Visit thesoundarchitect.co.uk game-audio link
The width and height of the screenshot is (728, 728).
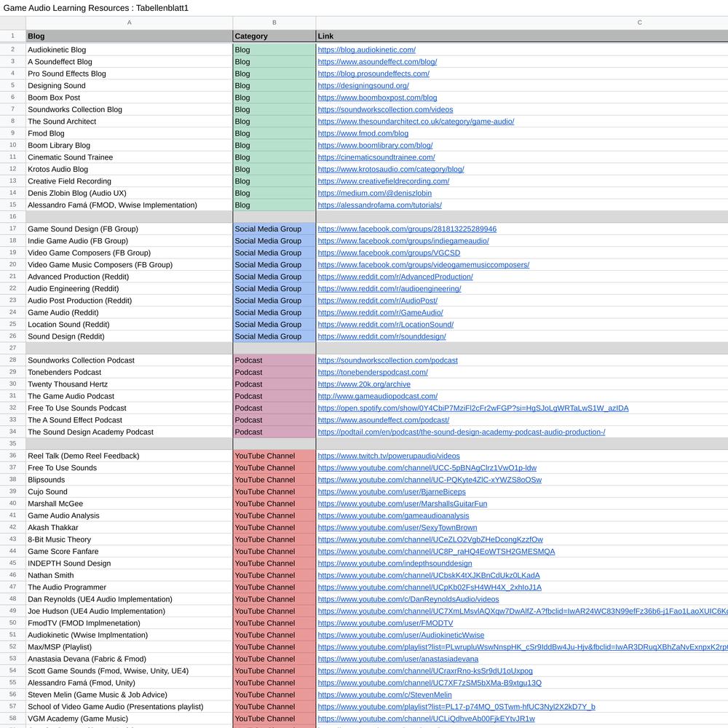pos(416,122)
